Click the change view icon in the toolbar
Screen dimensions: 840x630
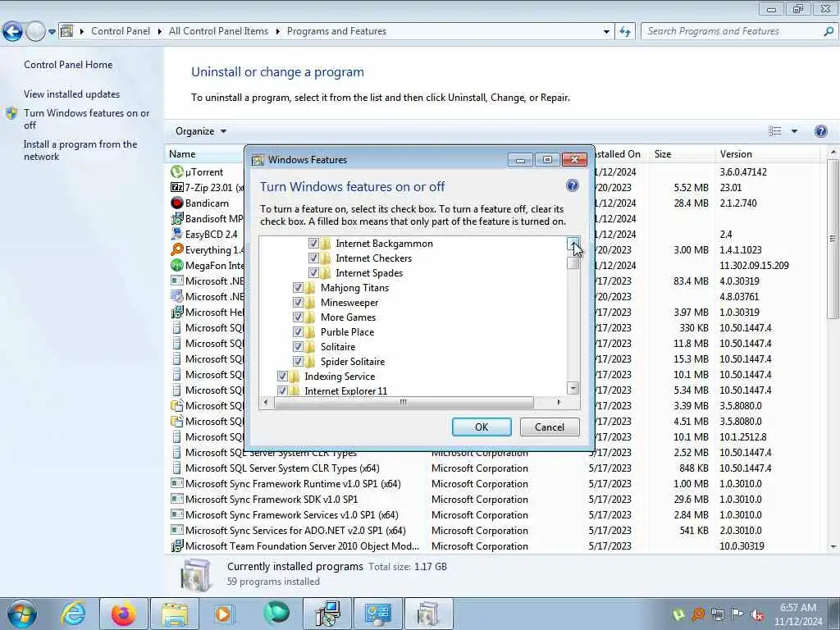[774, 131]
